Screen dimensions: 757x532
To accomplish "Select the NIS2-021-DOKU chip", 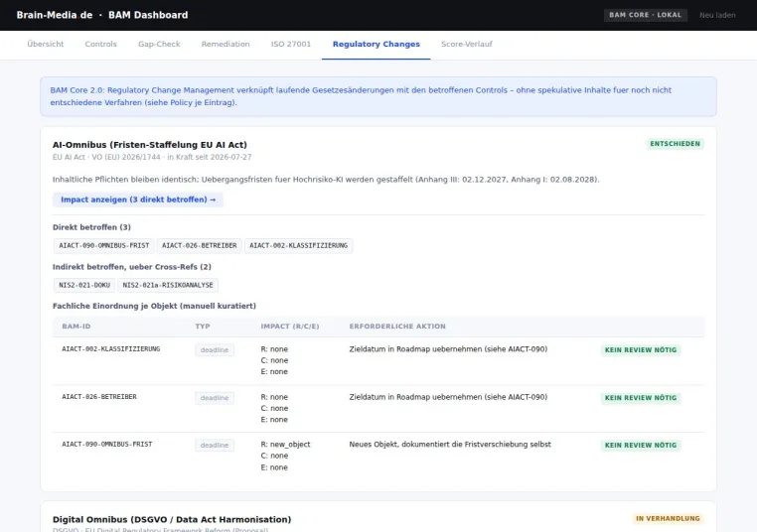I will (x=84, y=285).
